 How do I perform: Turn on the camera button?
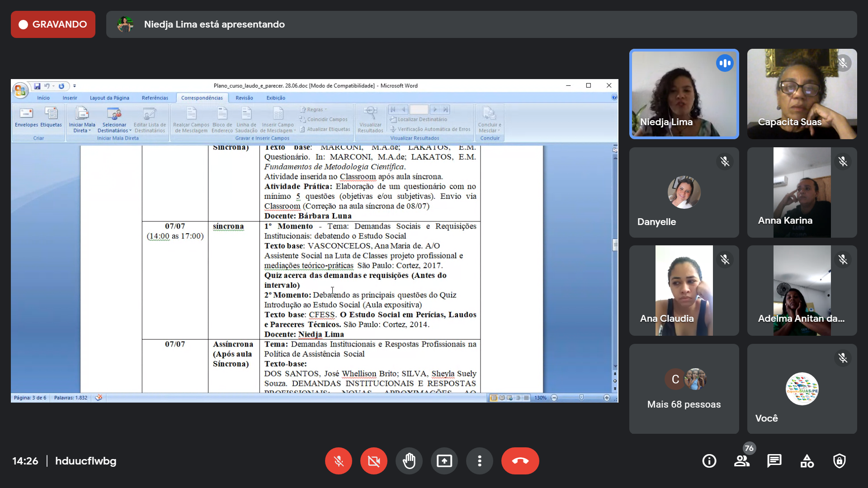(373, 461)
